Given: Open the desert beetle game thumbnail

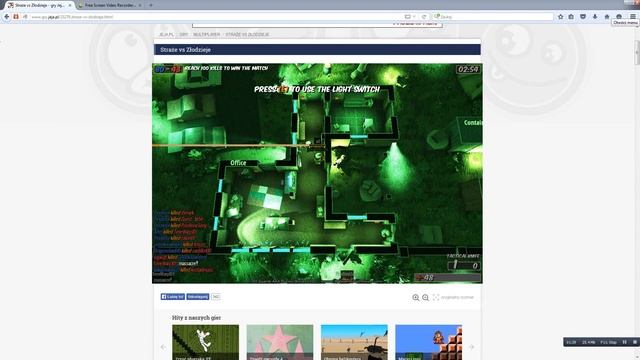Looking at the screenshot, I should tap(354, 342).
